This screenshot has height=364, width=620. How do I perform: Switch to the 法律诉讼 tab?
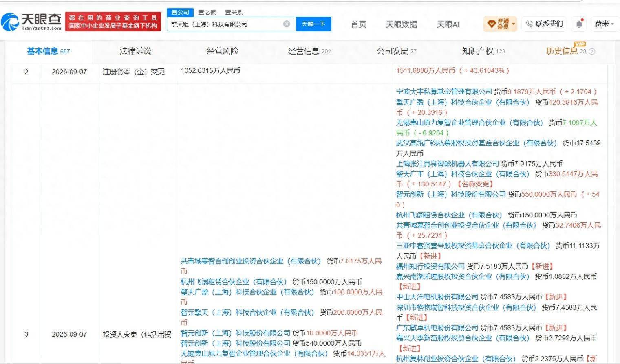(x=135, y=51)
